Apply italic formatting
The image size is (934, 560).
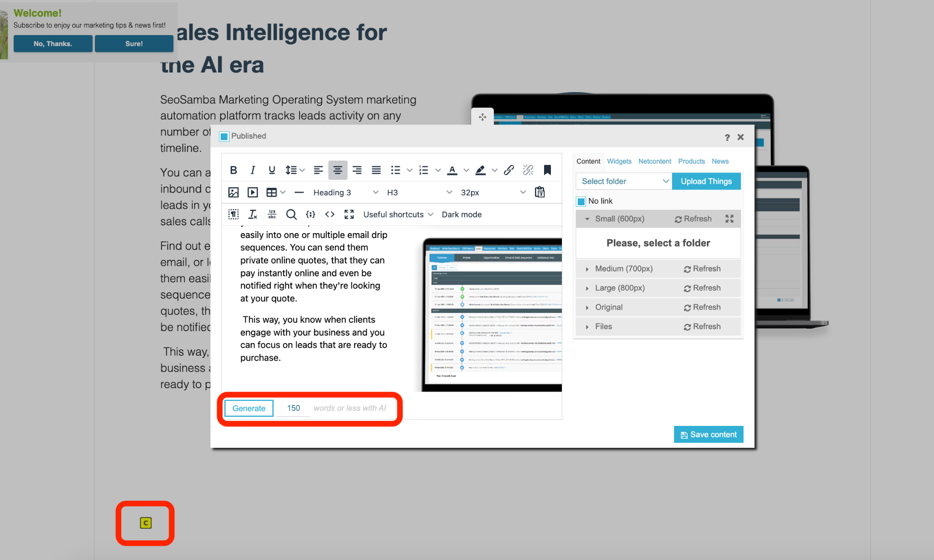click(x=253, y=170)
